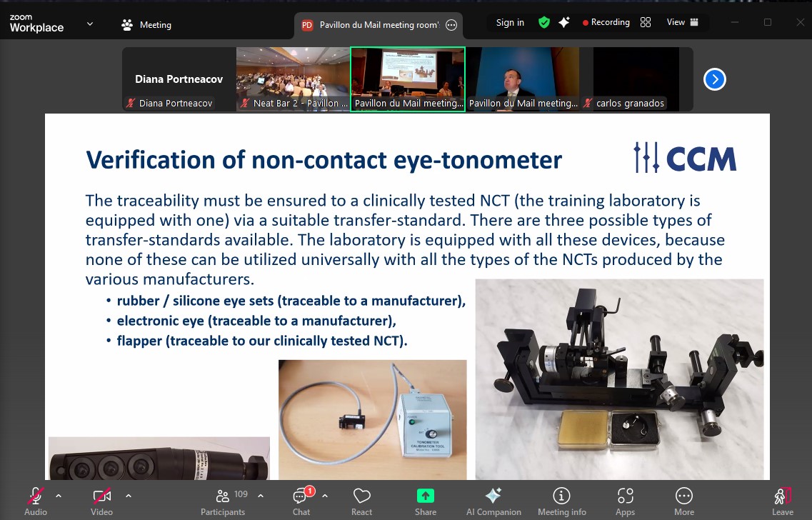Click the green encryption shield icon

(x=544, y=23)
